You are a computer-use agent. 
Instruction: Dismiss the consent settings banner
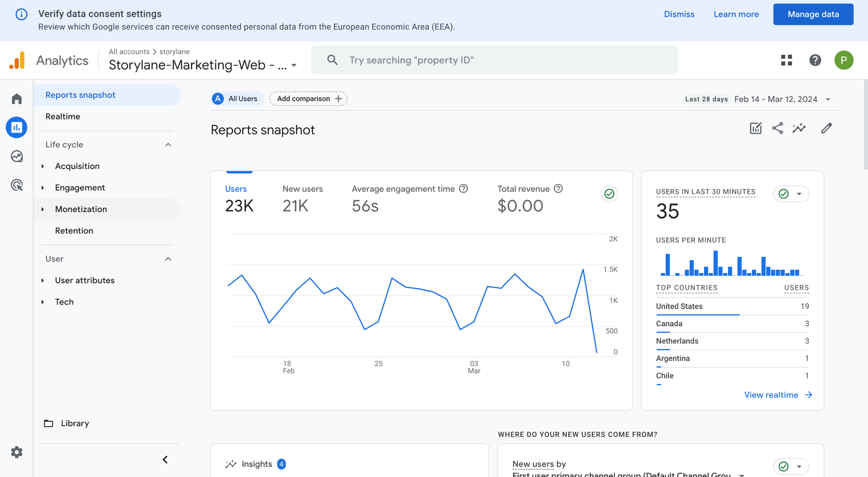(x=679, y=14)
